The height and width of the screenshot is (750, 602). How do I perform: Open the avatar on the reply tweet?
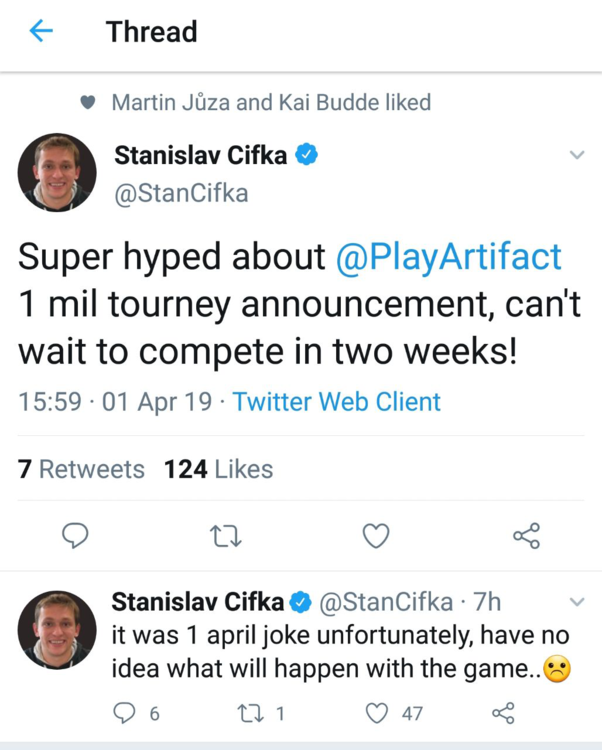tap(57, 630)
